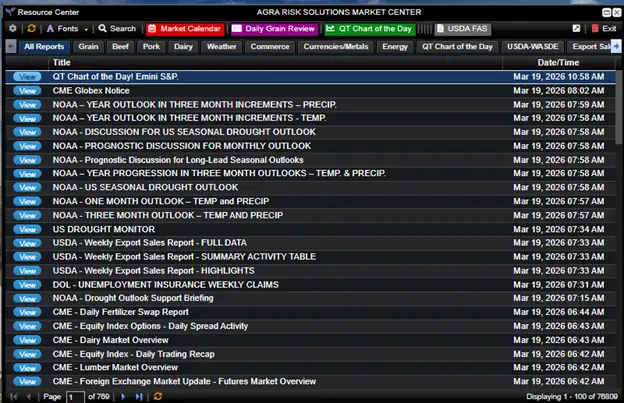This screenshot has width=624, height=403.
Task: Open the green QT Chart of the Day button
Action: tap(370, 29)
